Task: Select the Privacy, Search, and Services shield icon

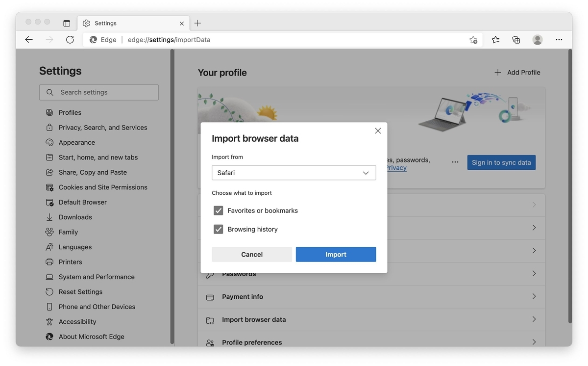Action: click(49, 127)
